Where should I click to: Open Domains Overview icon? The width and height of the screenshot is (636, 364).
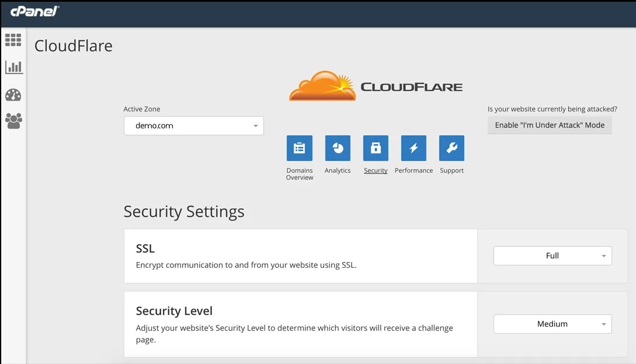point(300,148)
